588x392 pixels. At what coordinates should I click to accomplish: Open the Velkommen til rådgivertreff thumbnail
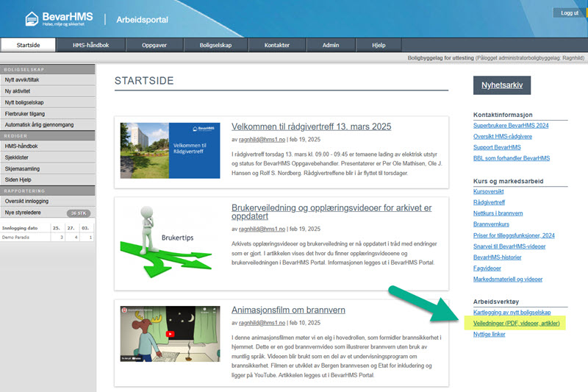170,150
